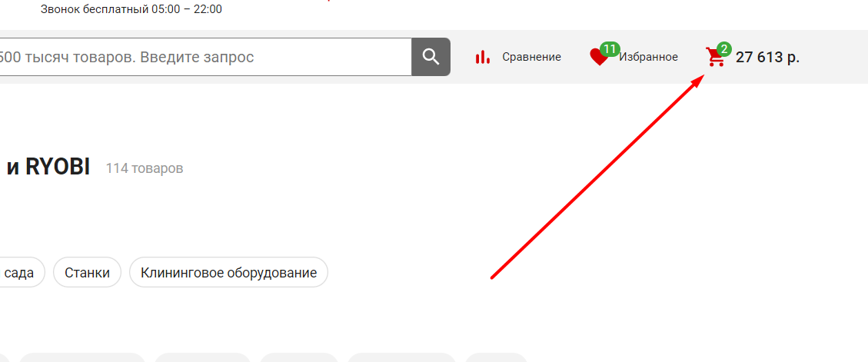
Task: Open comparison via the red bars icon
Action: coord(483,56)
